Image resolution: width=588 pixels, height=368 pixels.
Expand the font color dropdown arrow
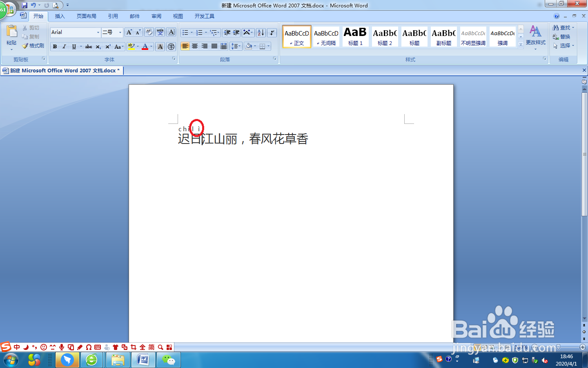pyautogui.click(x=151, y=46)
